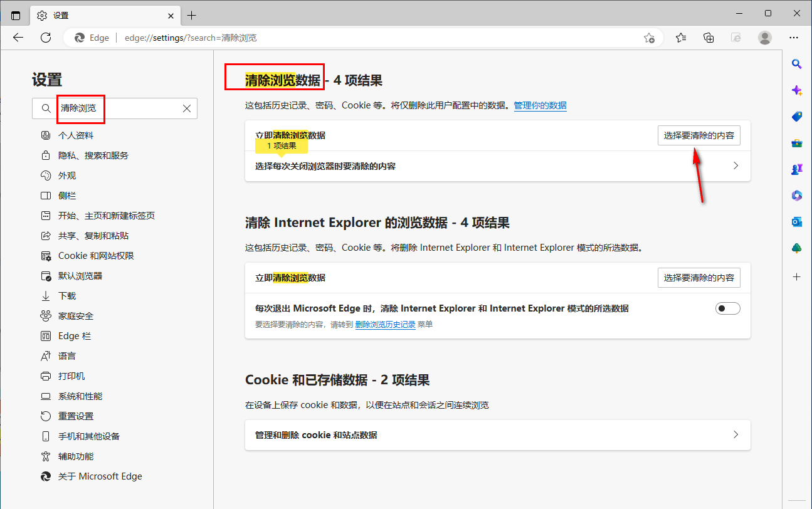Open the 管理你的数据 link
812x509 pixels.
point(540,105)
